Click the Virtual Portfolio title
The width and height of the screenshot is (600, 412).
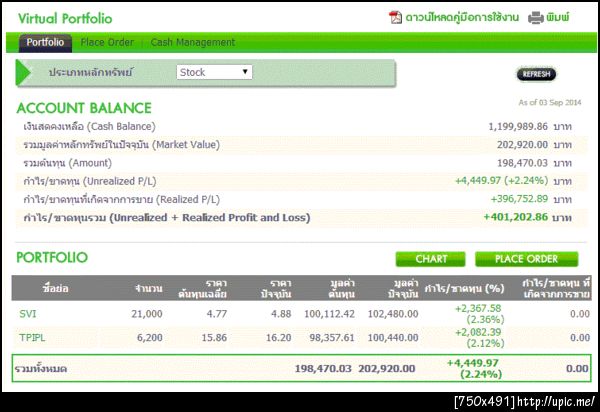[65, 18]
